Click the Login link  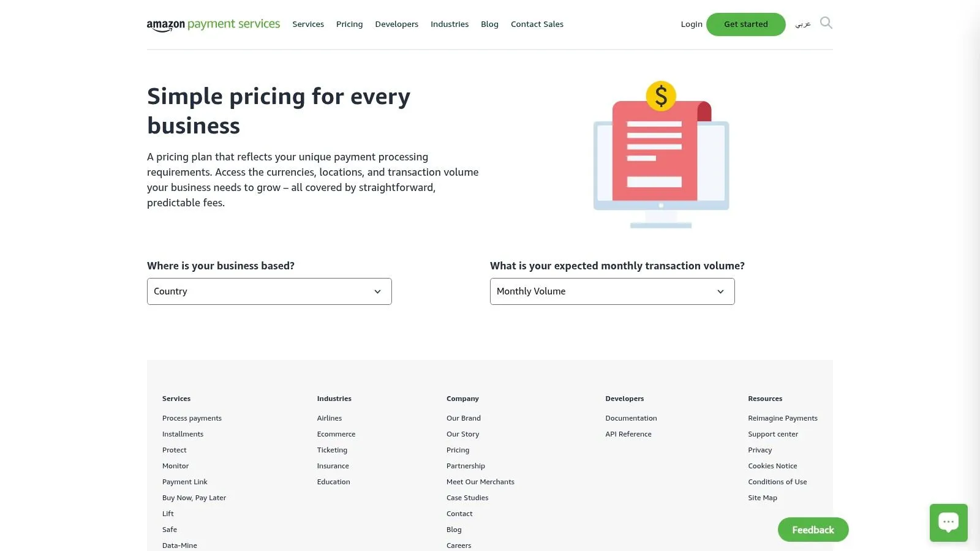point(692,24)
